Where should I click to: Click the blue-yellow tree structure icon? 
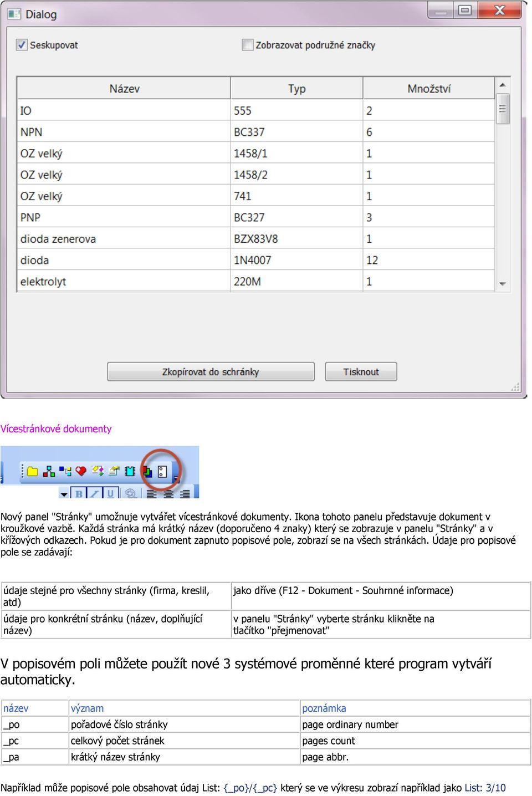(x=65, y=471)
